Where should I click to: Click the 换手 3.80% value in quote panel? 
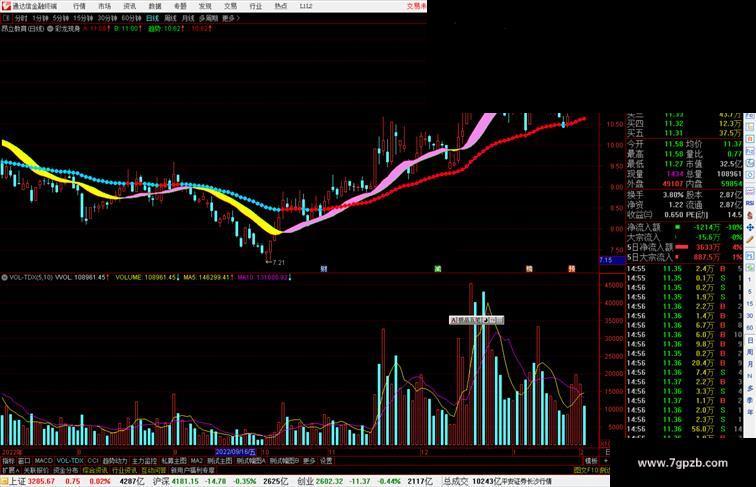point(673,195)
